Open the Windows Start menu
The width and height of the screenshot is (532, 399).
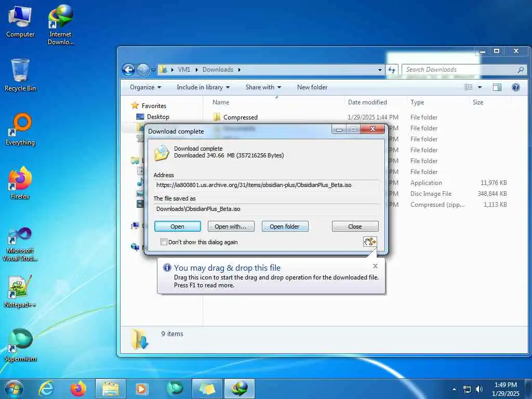click(14, 389)
